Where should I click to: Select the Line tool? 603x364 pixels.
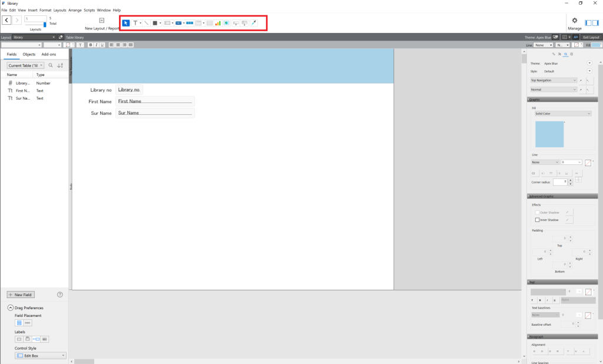click(x=146, y=23)
